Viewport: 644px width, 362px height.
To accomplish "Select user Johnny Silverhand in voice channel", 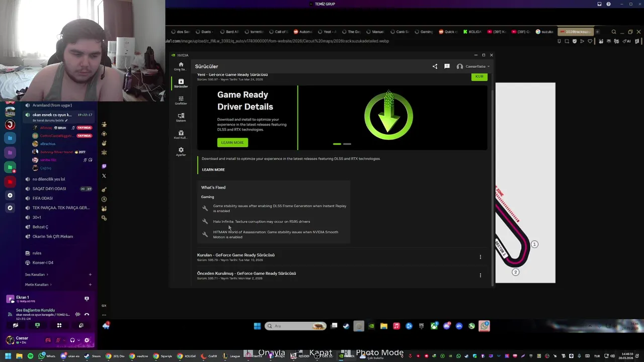I will [55, 152].
